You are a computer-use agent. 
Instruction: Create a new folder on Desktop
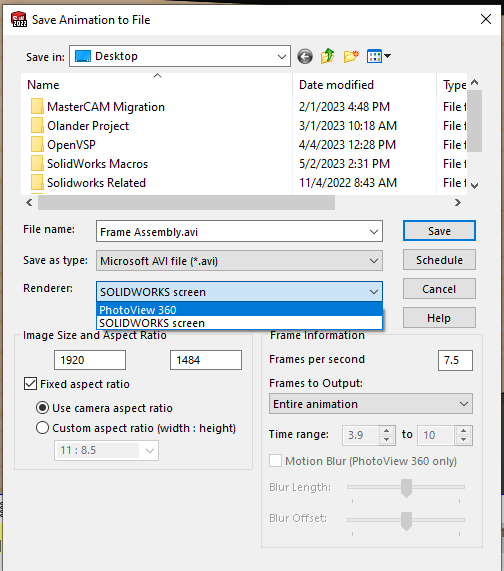pyautogui.click(x=351, y=56)
